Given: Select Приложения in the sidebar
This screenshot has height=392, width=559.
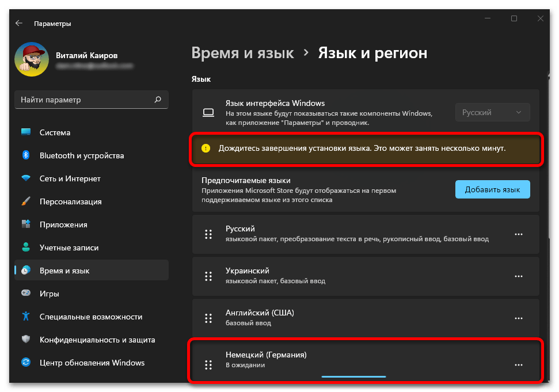Looking at the screenshot, I should coord(92,224).
